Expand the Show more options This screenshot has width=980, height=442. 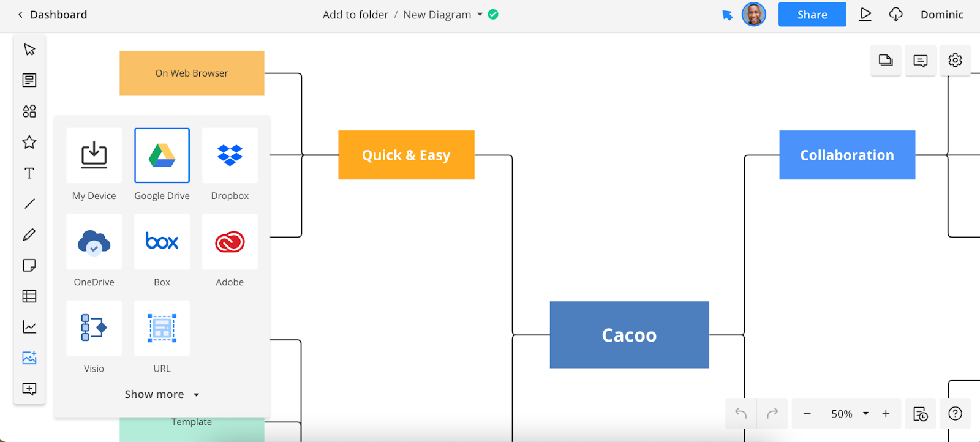162,394
